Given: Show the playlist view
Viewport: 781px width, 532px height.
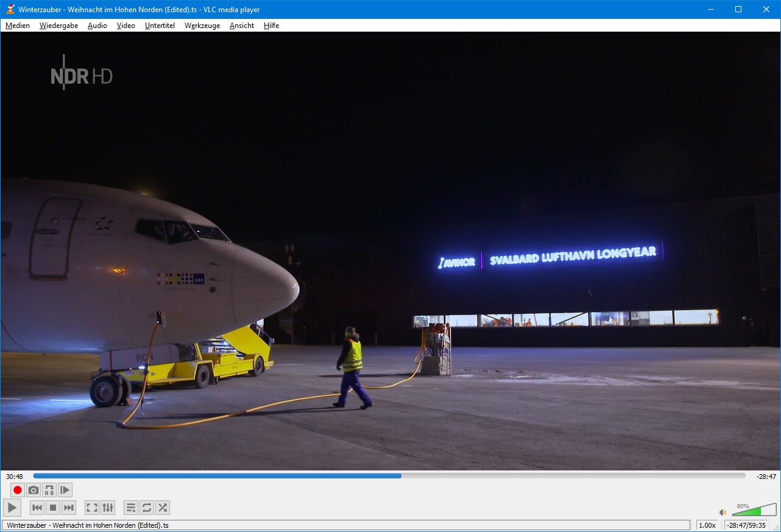Looking at the screenshot, I should pos(130,508).
